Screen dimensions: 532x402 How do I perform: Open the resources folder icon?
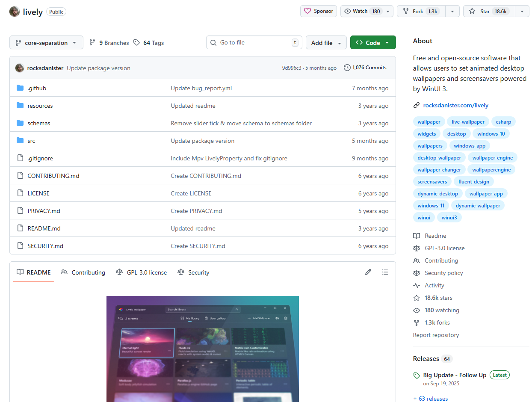pos(20,106)
